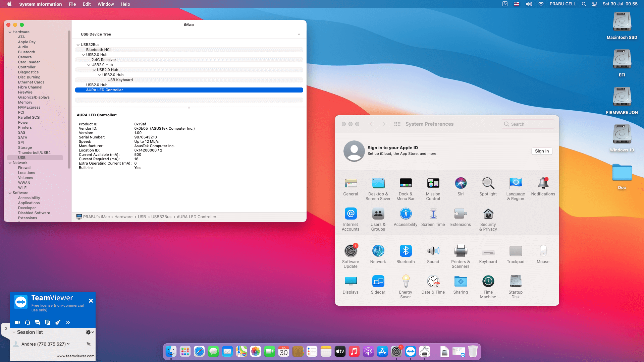Open TeamViewer settings gear dropdown
644x362 pixels.
point(90,332)
